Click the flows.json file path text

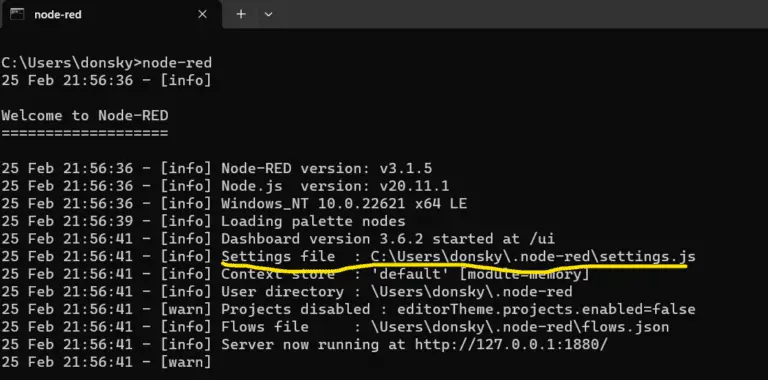point(520,327)
